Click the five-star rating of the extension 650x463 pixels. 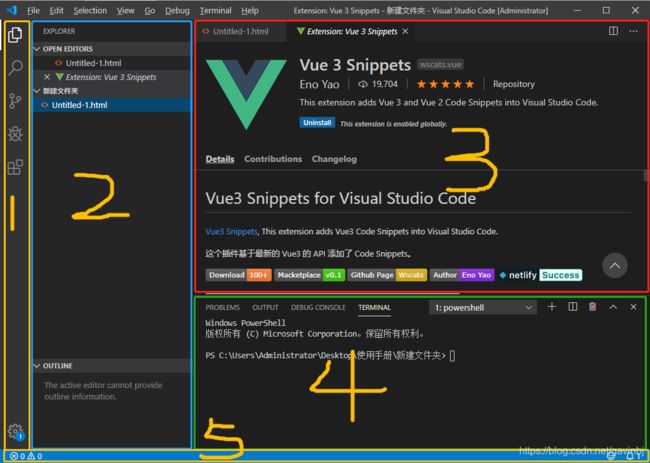445,85
